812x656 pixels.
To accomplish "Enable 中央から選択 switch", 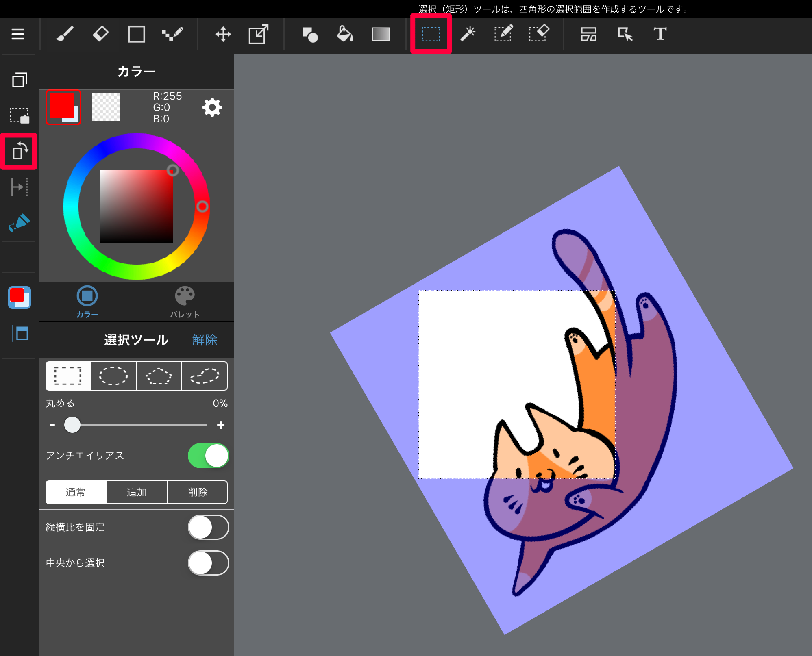I will 208,563.
